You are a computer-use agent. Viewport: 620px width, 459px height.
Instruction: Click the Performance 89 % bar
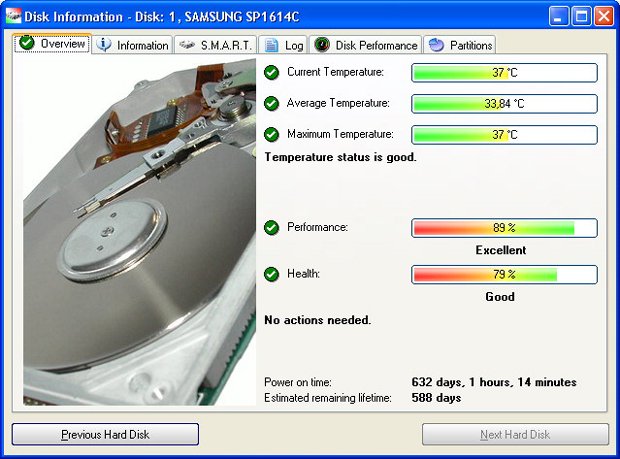504,228
